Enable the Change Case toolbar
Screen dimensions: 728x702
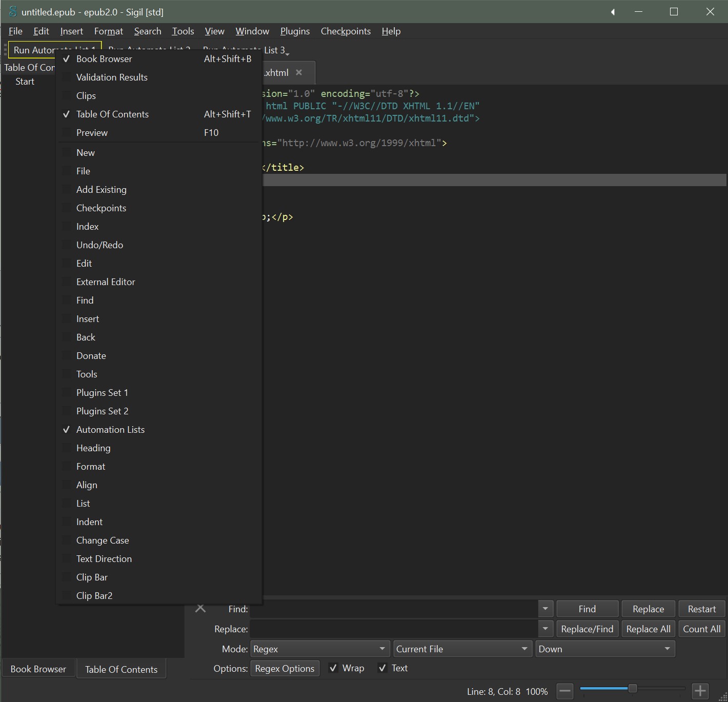pos(159,540)
